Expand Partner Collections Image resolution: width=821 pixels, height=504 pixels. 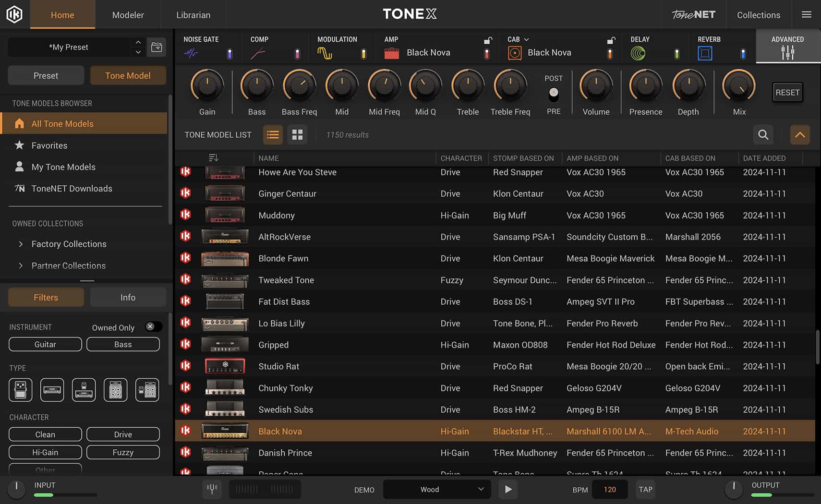(x=21, y=265)
